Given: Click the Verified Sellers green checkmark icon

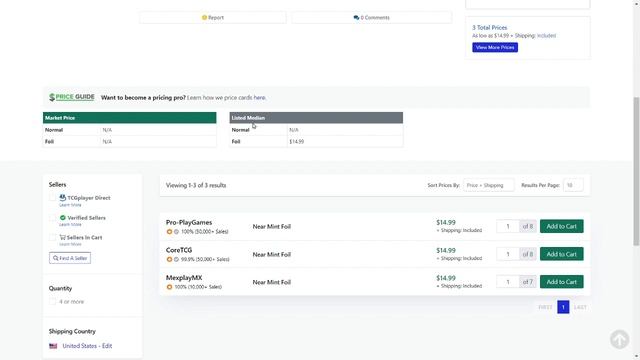Looking at the screenshot, I should pyautogui.click(x=62, y=218).
